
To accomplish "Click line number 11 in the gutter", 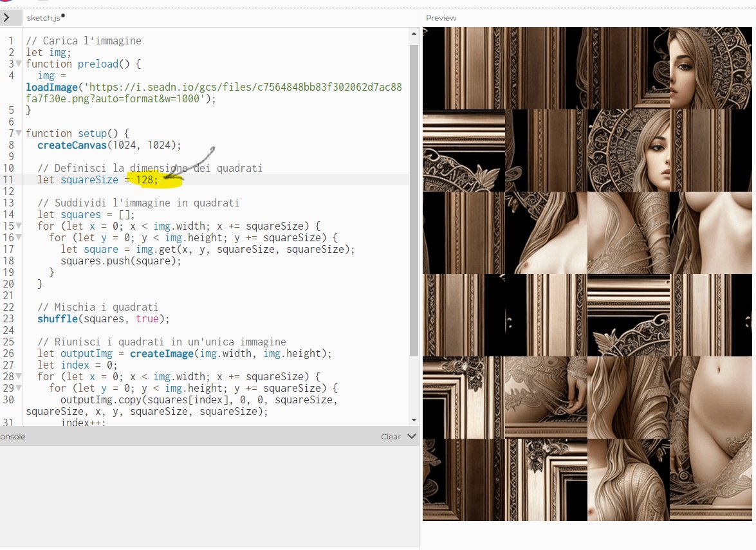I will coord(8,180).
